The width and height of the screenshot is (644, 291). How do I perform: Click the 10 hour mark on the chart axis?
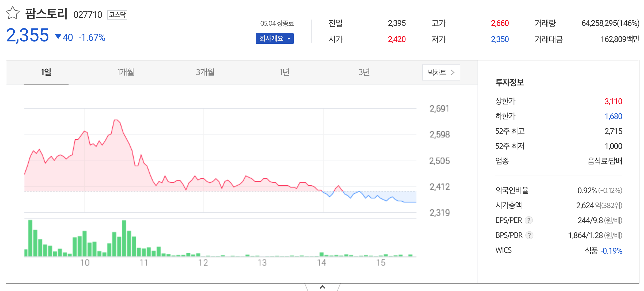(85, 263)
